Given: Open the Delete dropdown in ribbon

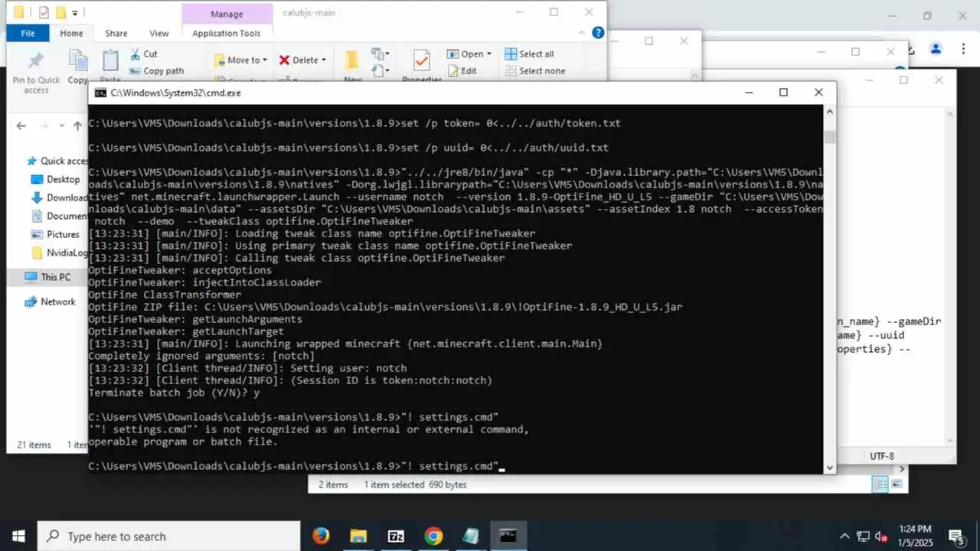Looking at the screenshot, I should [x=302, y=60].
